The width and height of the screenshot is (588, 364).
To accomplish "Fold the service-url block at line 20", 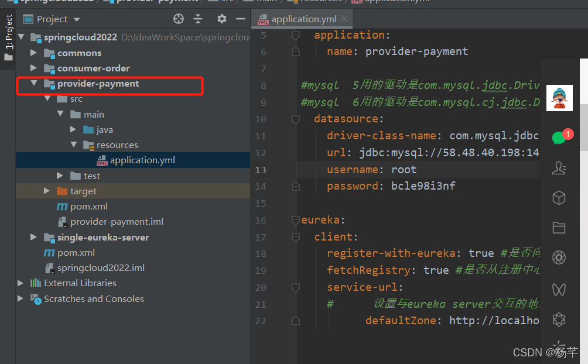I will [x=296, y=287].
